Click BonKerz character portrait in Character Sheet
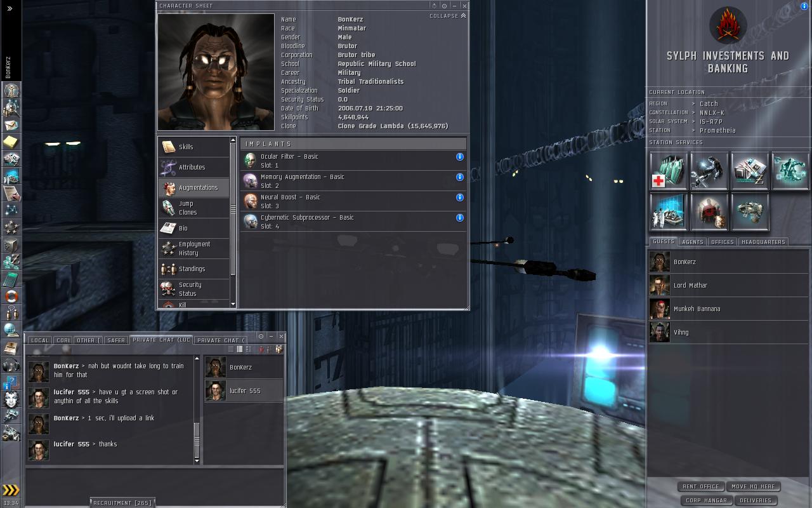This screenshot has height=508, width=812. pos(216,72)
